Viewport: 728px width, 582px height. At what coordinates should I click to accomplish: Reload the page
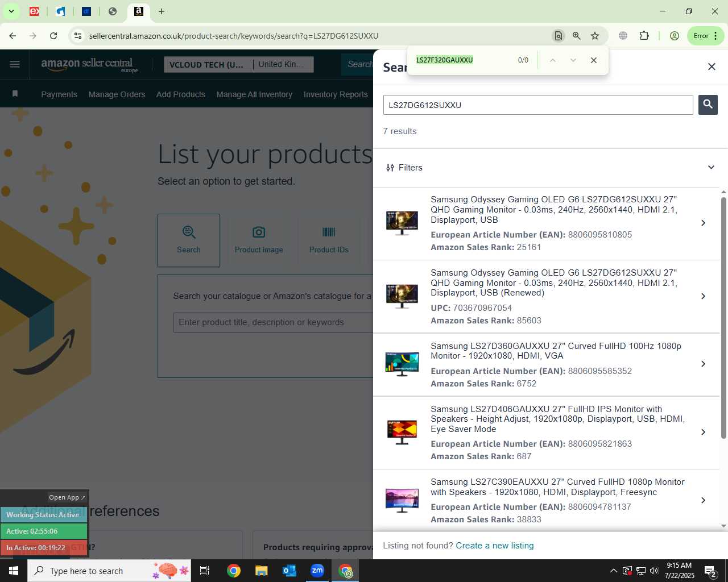pos(53,36)
